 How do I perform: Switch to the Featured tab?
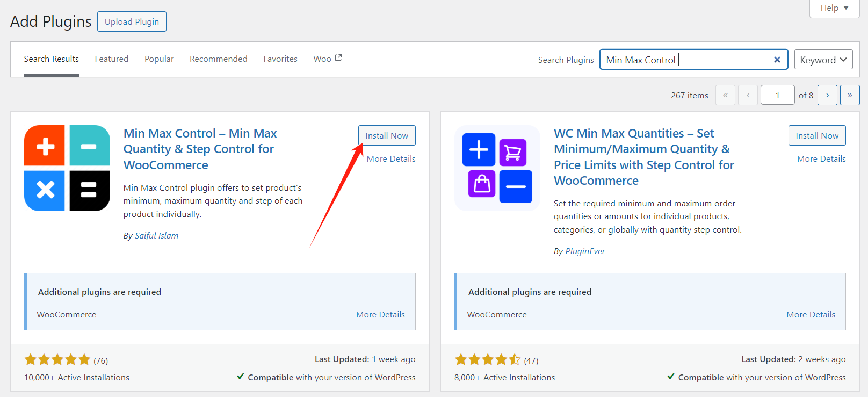tap(112, 59)
